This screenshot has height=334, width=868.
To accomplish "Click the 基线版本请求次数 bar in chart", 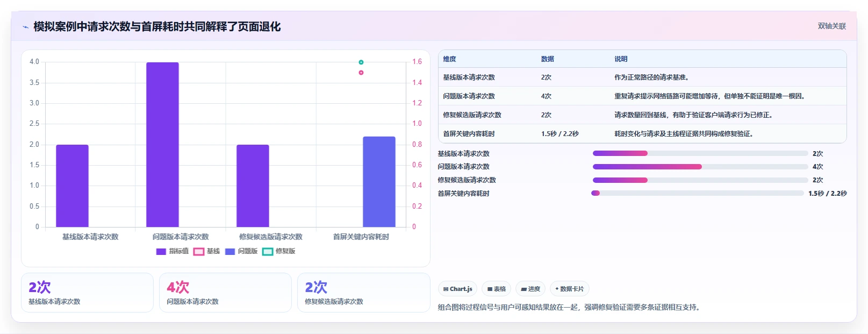I will [72, 186].
